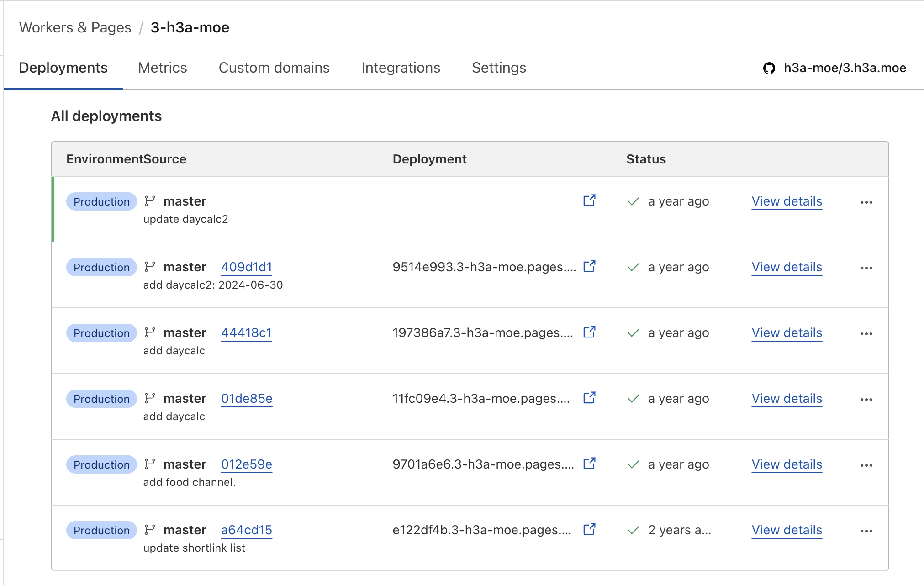Open more options menu for update daycalc2 deployment
The width and height of the screenshot is (924, 585).
pyautogui.click(x=866, y=202)
